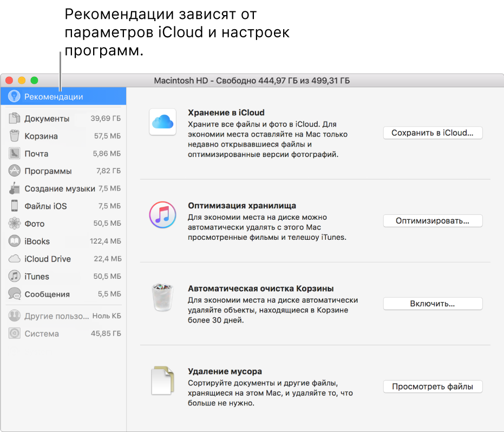Select the Сообщения category
The image size is (504, 432).
[63, 294]
